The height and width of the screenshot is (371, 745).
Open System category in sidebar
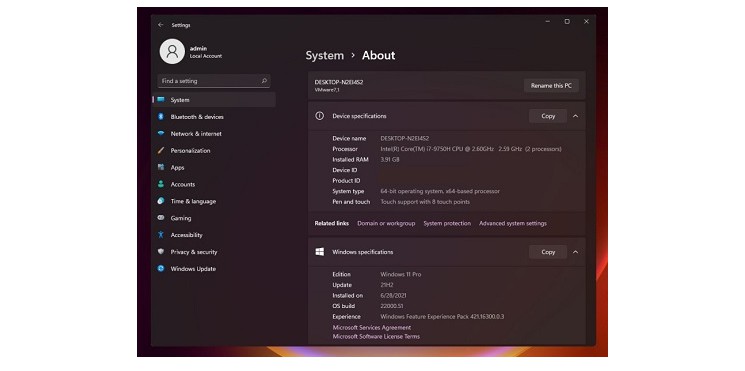(x=214, y=100)
